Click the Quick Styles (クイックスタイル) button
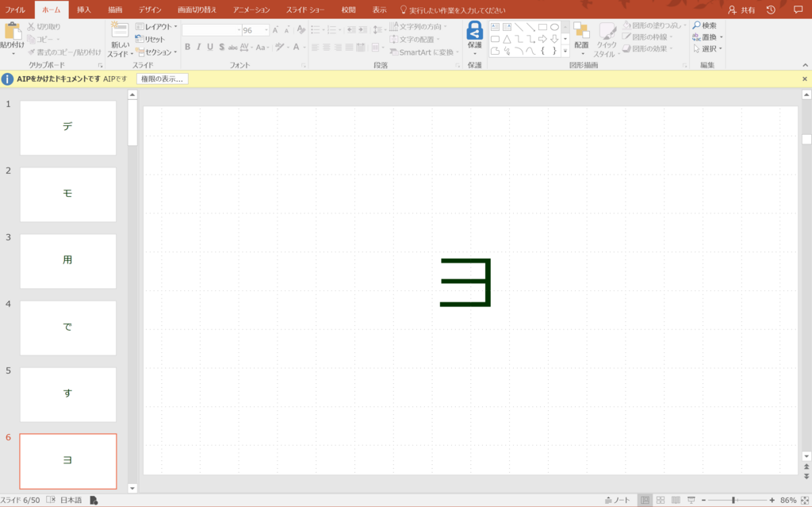Image resolution: width=812 pixels, height=507 pixels. point(607,40)
